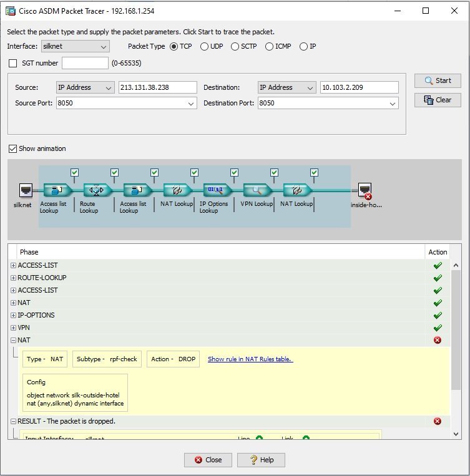This screenshot has height=476, width=470.
Task: Expand the IP-OPTIONS phase row
Action: tap(13, 315)
